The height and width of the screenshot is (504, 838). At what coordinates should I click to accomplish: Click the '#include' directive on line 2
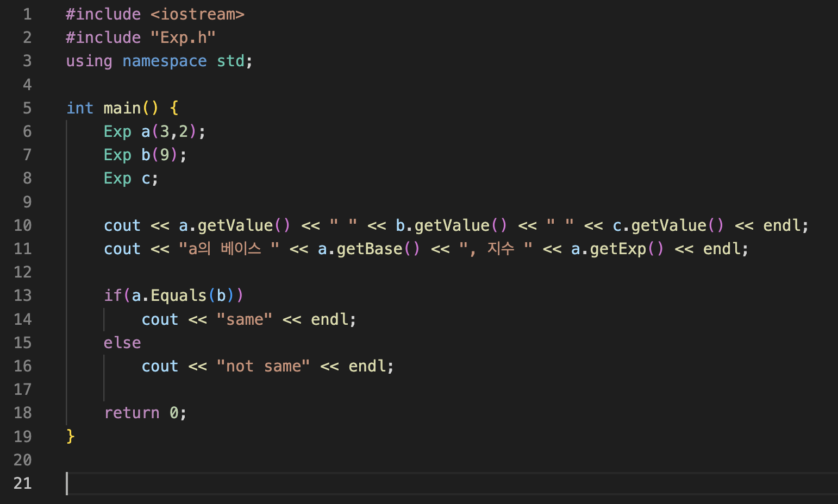[103, 37]
